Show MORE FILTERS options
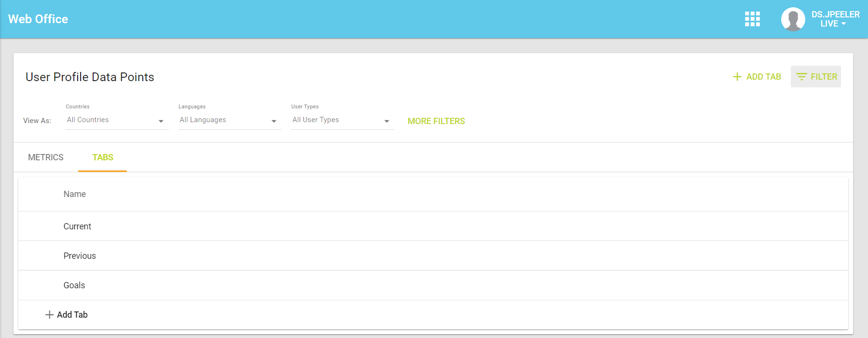 pyautogui.click(x=436, y=121)
